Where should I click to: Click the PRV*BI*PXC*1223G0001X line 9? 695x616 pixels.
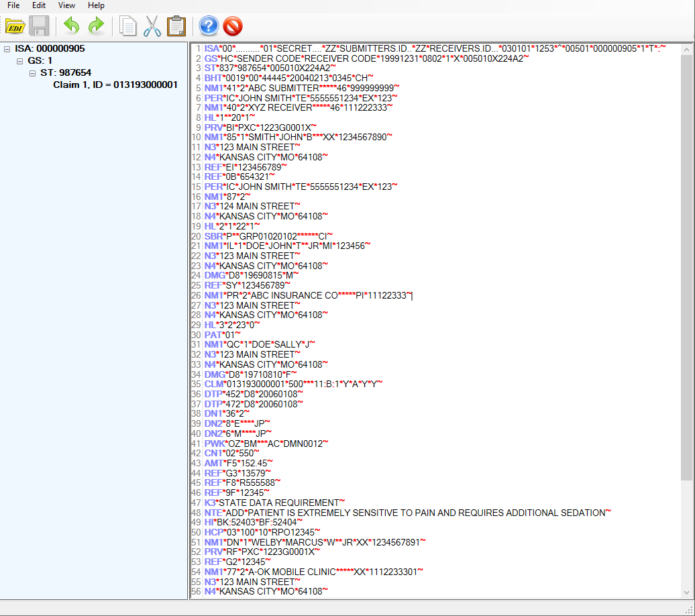pyautogui.click(x=260, y=127)
